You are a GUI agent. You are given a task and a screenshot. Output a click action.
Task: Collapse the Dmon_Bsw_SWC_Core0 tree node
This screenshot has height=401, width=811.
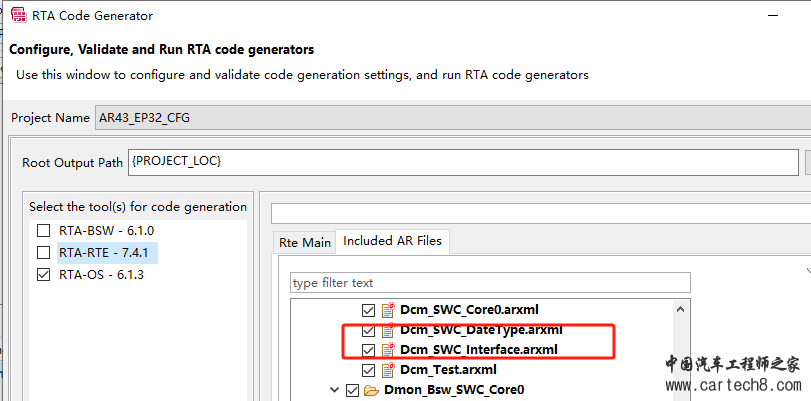point(335,390)
